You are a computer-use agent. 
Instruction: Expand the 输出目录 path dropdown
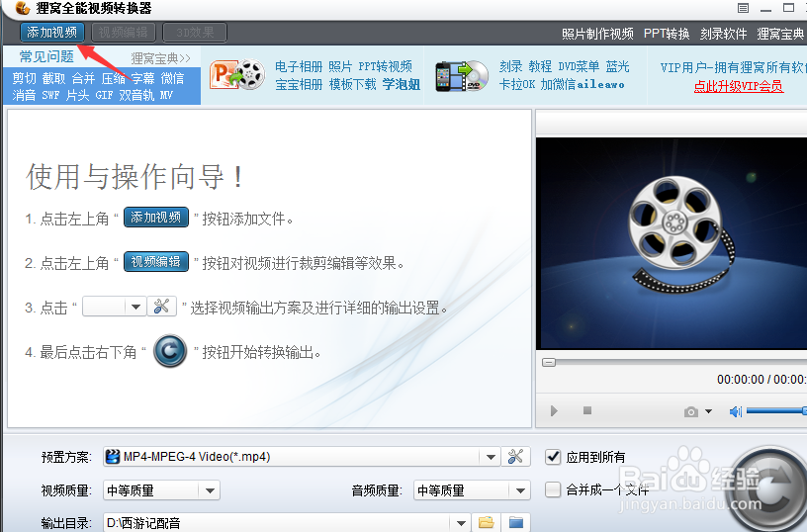[x=461, y=524]
